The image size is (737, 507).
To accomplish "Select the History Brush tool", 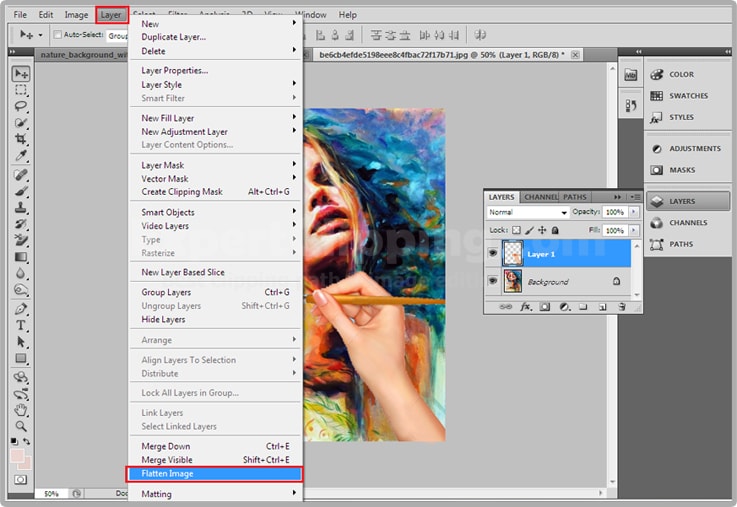I will click(21, 224).
